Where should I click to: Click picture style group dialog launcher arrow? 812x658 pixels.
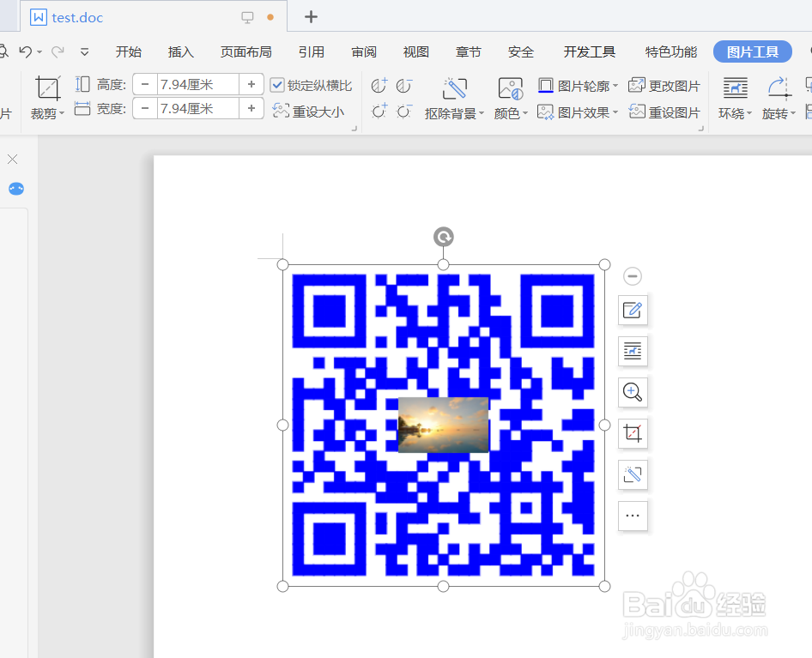701,128
